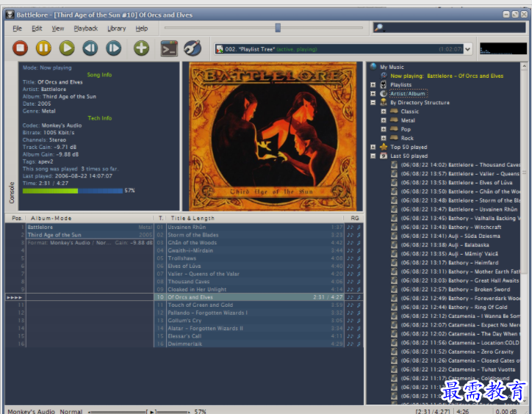Click the vertical Console tab
The image size is (532, 414).
12,192
